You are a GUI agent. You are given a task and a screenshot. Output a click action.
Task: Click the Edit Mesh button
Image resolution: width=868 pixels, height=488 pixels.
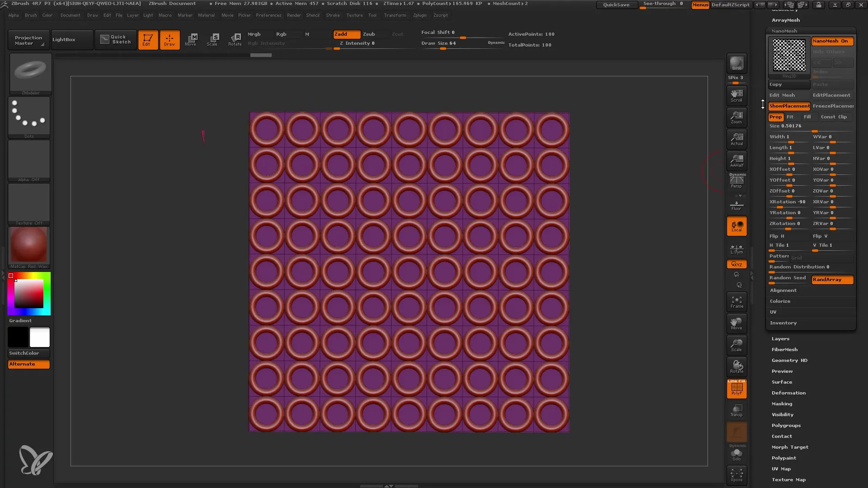(x=783, y=95)
